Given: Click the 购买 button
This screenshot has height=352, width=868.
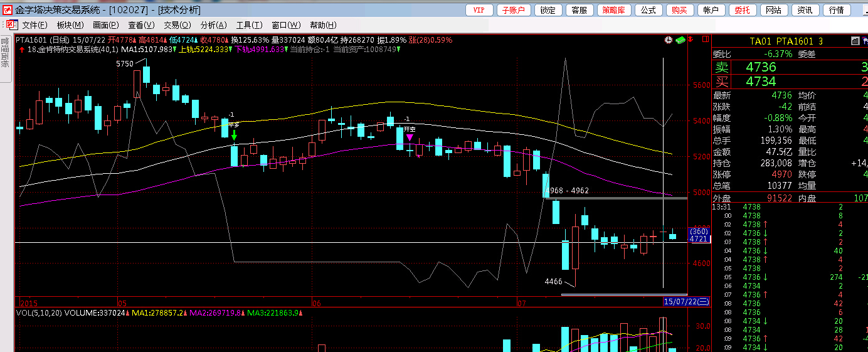Looking at the screenshot, I should [680, 10].
